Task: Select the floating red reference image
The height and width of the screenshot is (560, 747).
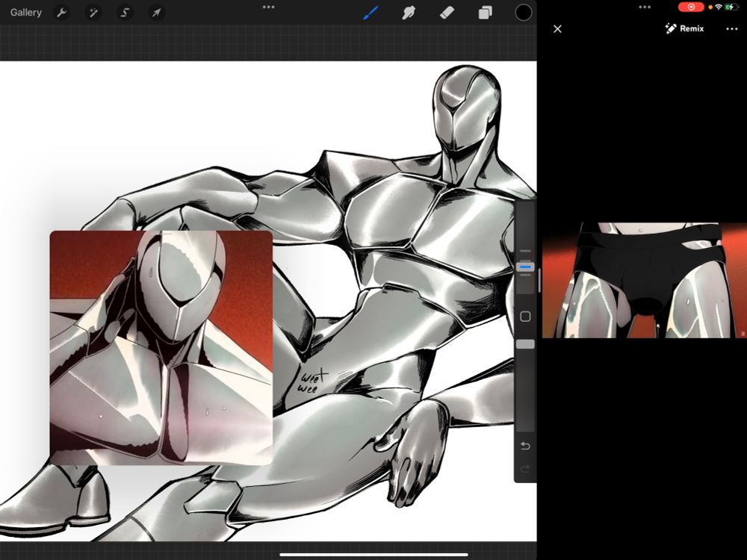Action: [x=161, y=348]
